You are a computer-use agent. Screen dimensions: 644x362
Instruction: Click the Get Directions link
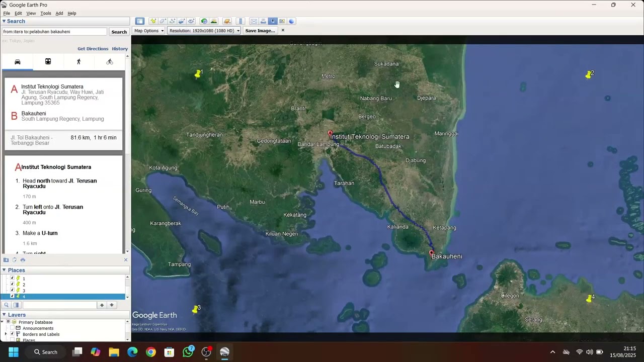pyautogui.click(x=93, y=49)
